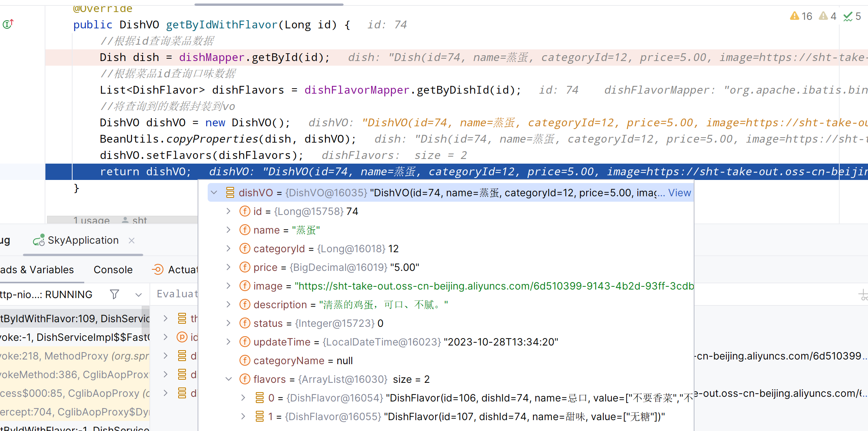
Task: Click the field icon next to categoryName
Action: (x=245, y=360)
